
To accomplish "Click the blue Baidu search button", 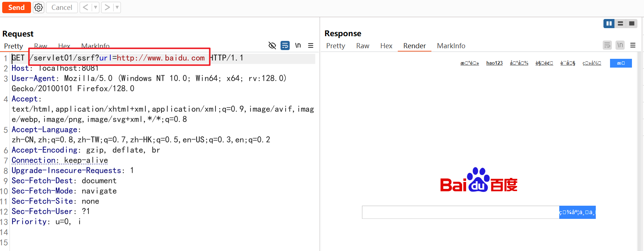I will click(x=578, y=212).
